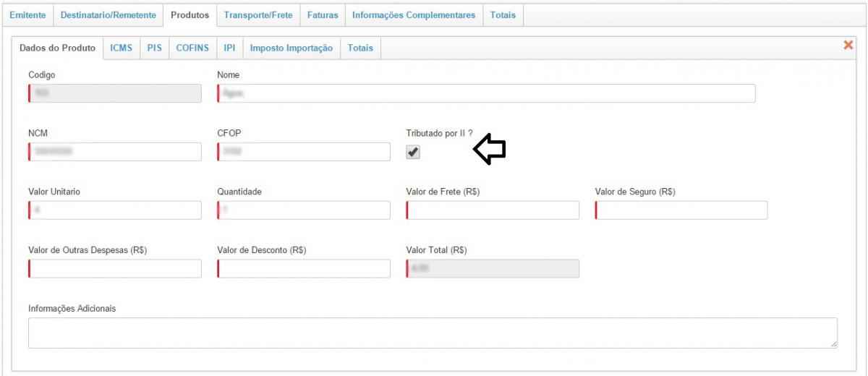The height and width of the screenshot is (376, 868).
Task: Click the Informações Adicionais label
Action: coord(72,309)
